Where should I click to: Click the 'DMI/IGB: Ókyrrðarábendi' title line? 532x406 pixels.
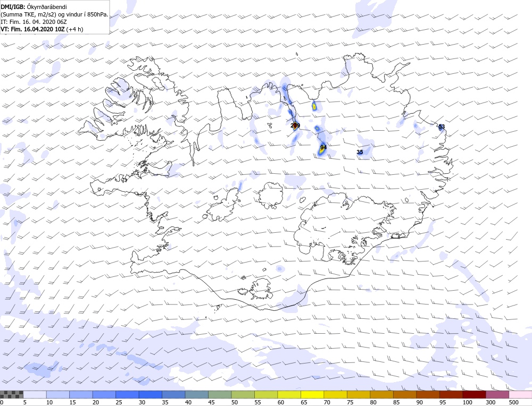pos(34,7)
